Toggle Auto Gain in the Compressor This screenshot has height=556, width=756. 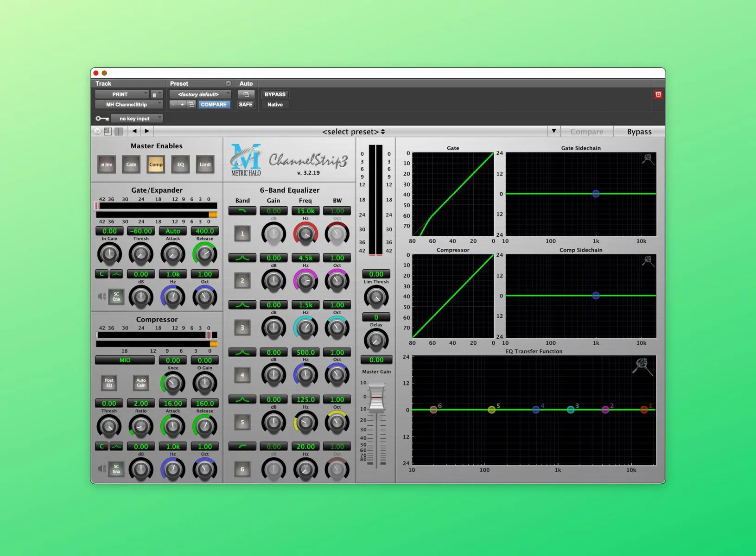click(141, 383)
